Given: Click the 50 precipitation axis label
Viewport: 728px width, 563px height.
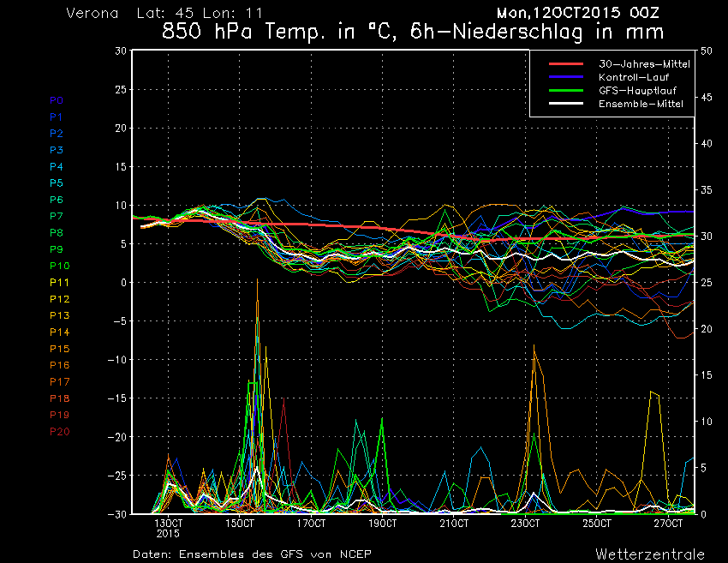Looking at the screenshot, I should (707, 51).
